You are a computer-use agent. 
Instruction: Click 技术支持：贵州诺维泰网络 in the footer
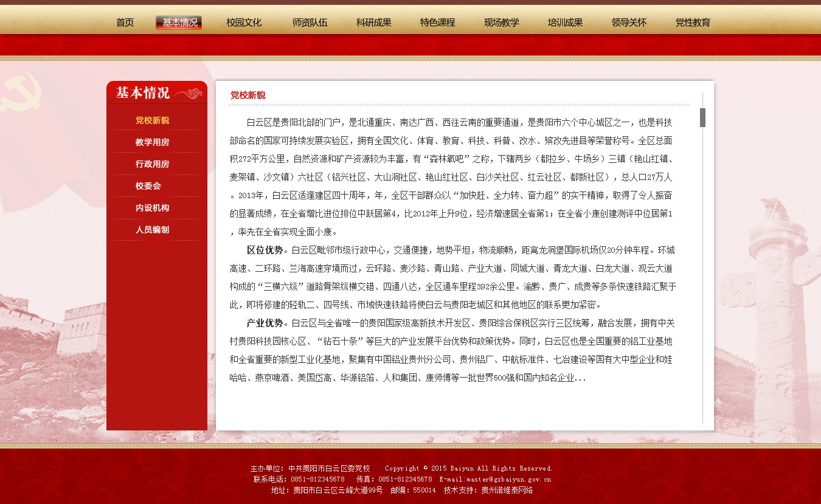pyautogui.click(x=488, y=490)
